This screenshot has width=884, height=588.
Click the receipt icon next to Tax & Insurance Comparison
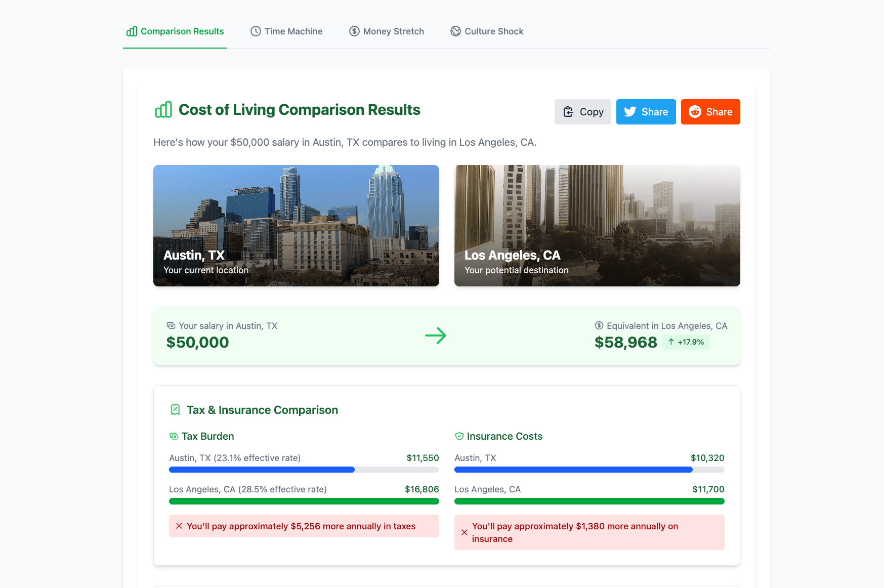coord(176,410)
